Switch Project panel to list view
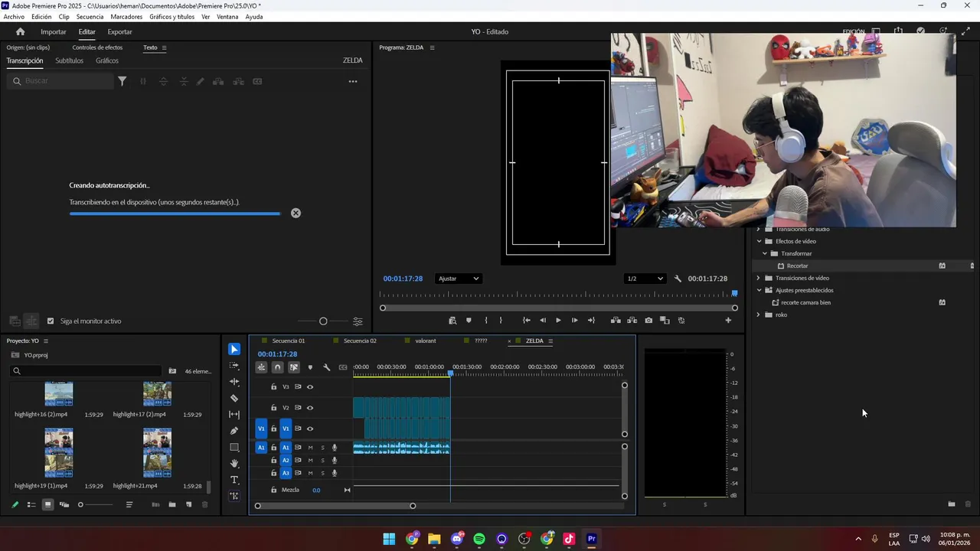The height and width of the screenshot is (551, 980). click(31, 504)
